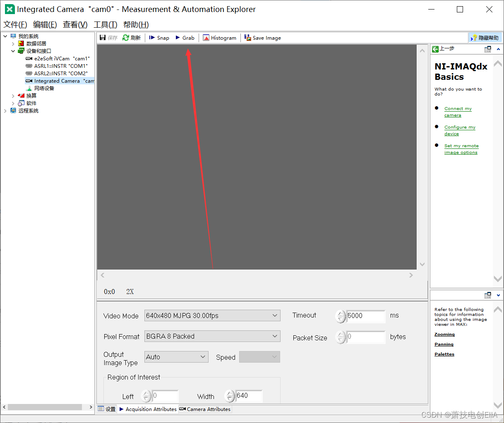Screen dimensions: 504x423
Task: Click the Save toolbar button
Action: pos(108,38)
